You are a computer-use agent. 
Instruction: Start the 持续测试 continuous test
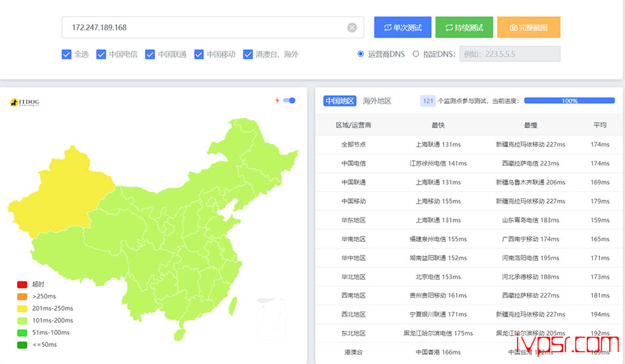pos(464,28)
